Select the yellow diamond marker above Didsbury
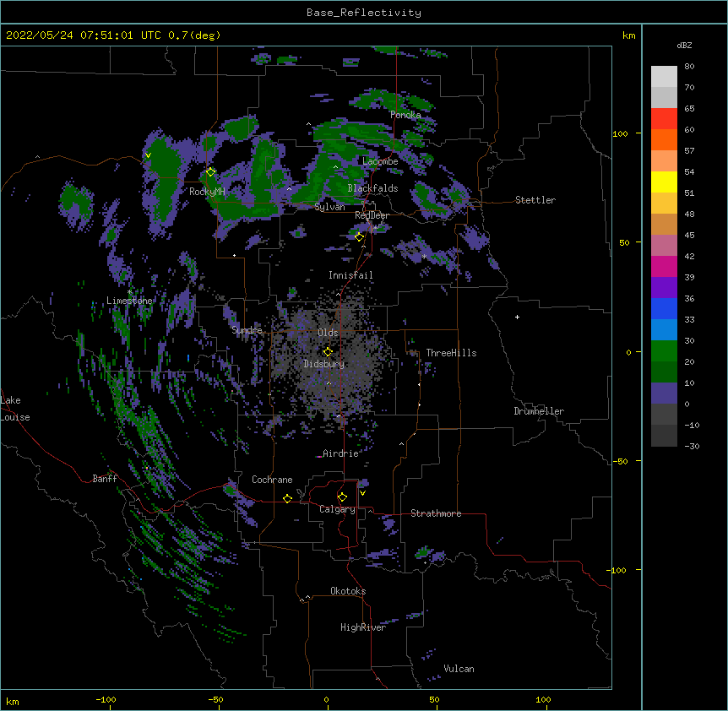 328,352
